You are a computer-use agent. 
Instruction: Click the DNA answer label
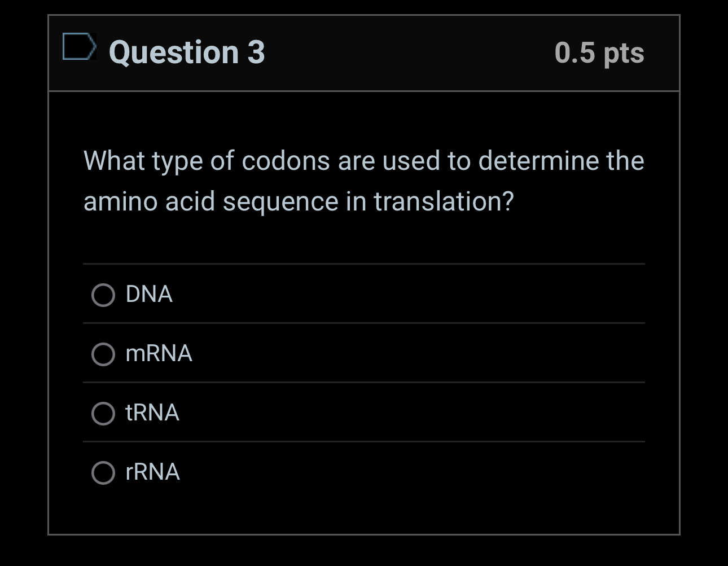(x=148, y=294)
